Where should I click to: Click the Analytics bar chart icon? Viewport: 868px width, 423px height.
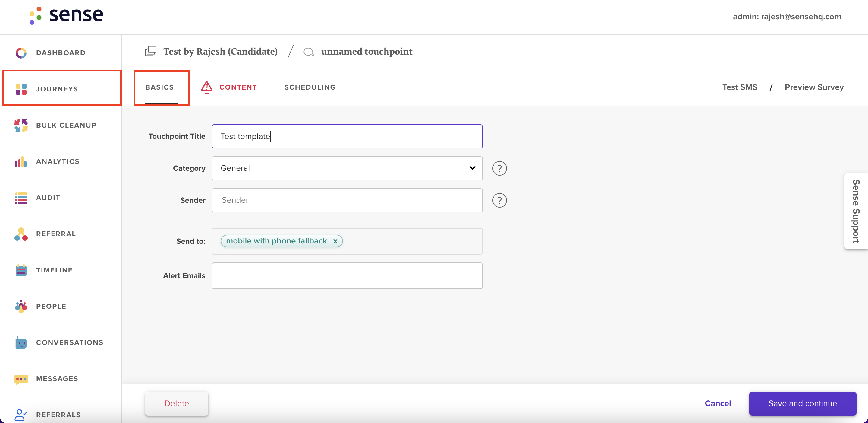coord(21,162)
